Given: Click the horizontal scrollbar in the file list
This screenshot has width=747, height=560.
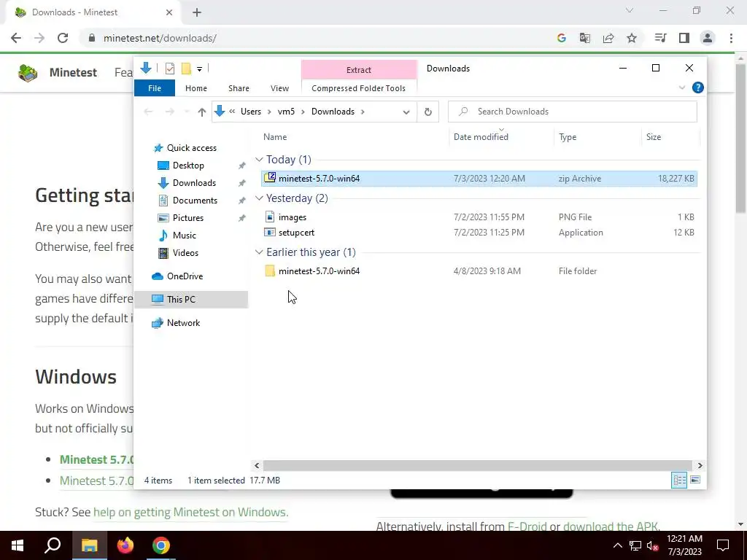Looking at the screenshot, I should [x=477, y=465].
